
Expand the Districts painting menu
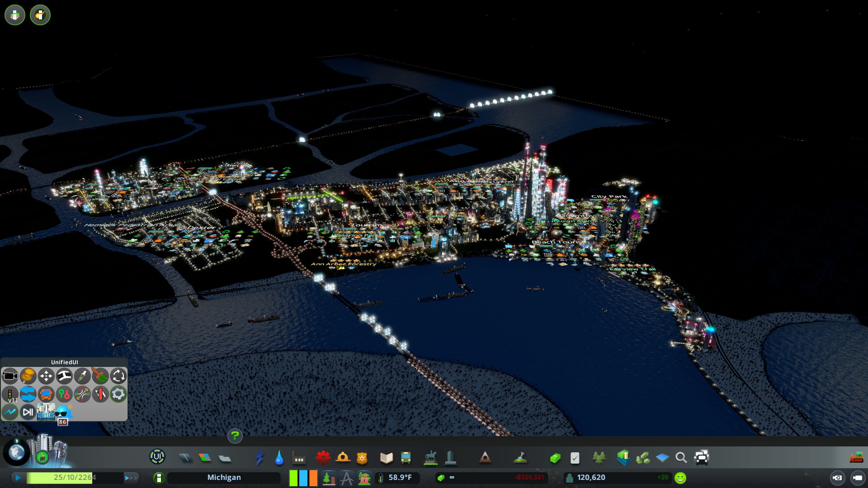pyautogui.click(x=225, y=458)
